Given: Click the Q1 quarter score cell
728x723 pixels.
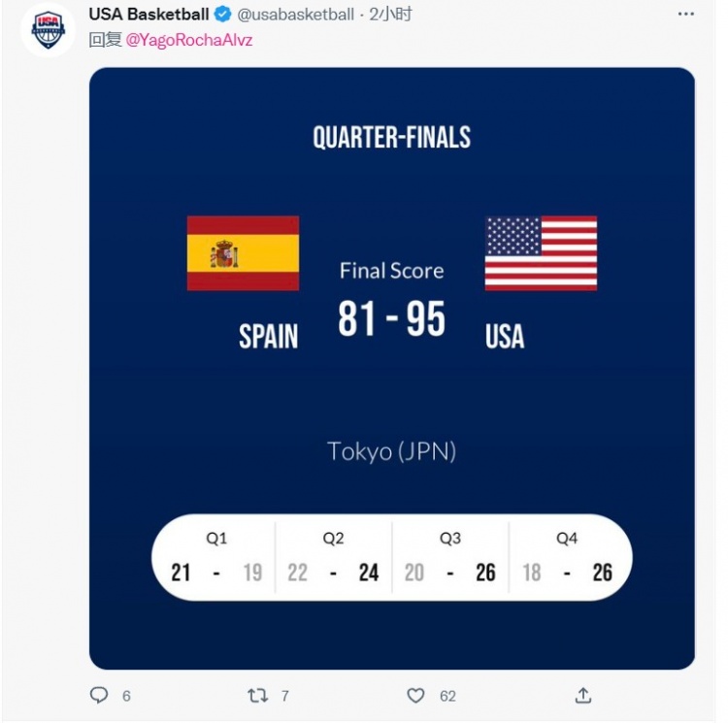Looking at the screenshot, I should point(216,558).
